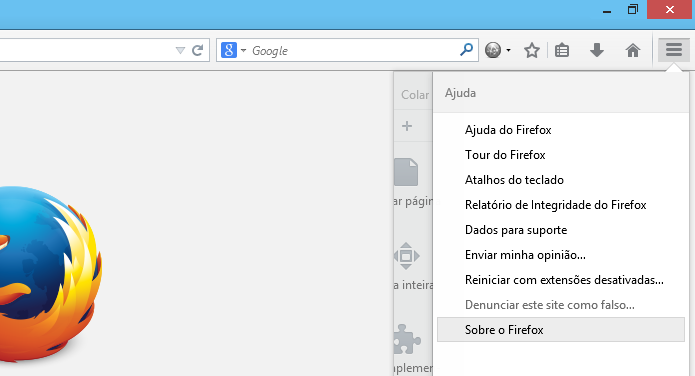This screenshot has width=695, height=376.
Task: Open the Downloads arrow icon
Action: pyautogui.click(x=597, y=50)
